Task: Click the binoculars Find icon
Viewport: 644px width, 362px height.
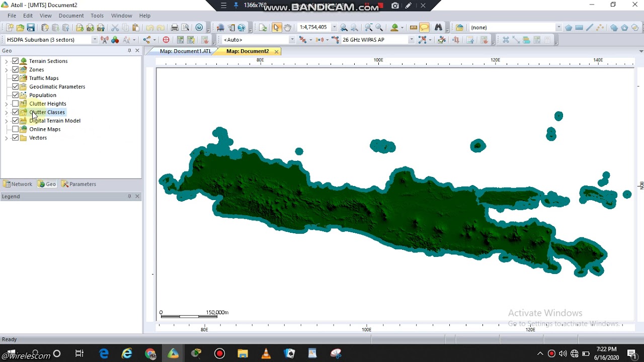Action: click(438, 28)
